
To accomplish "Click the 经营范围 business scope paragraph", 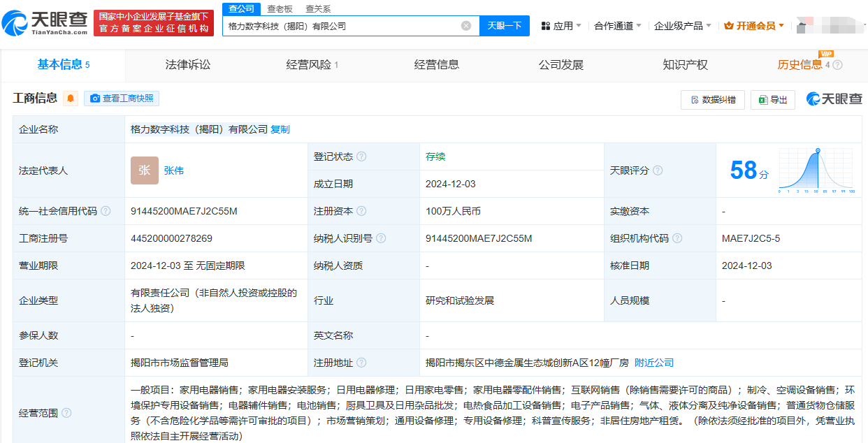I will 493,412.
